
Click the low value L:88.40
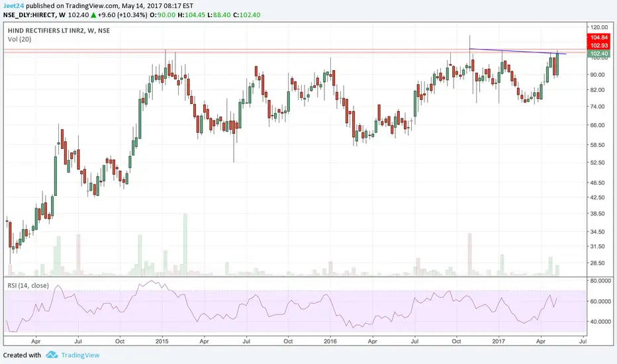point(219,15)
